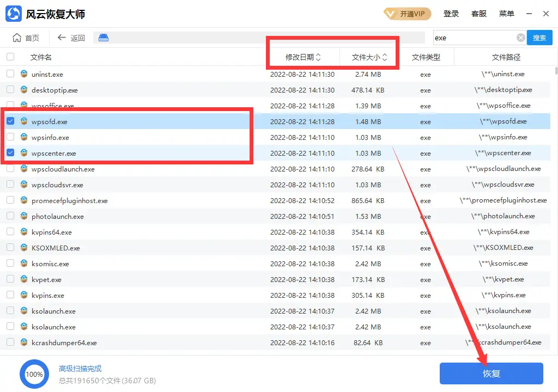The height and width of the screenshot is (392, 558).
Task: Select the KSOXMLED.exe file name
Action: [56, 248]
